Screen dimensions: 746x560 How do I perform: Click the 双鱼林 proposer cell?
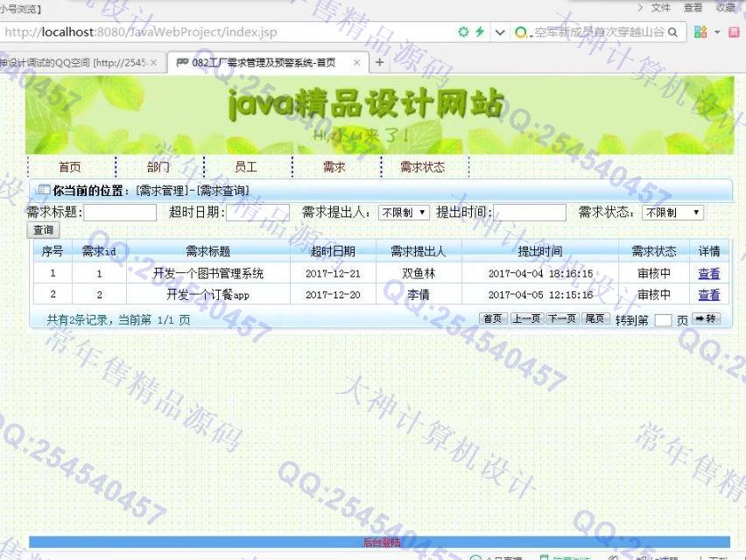point(419,273)
